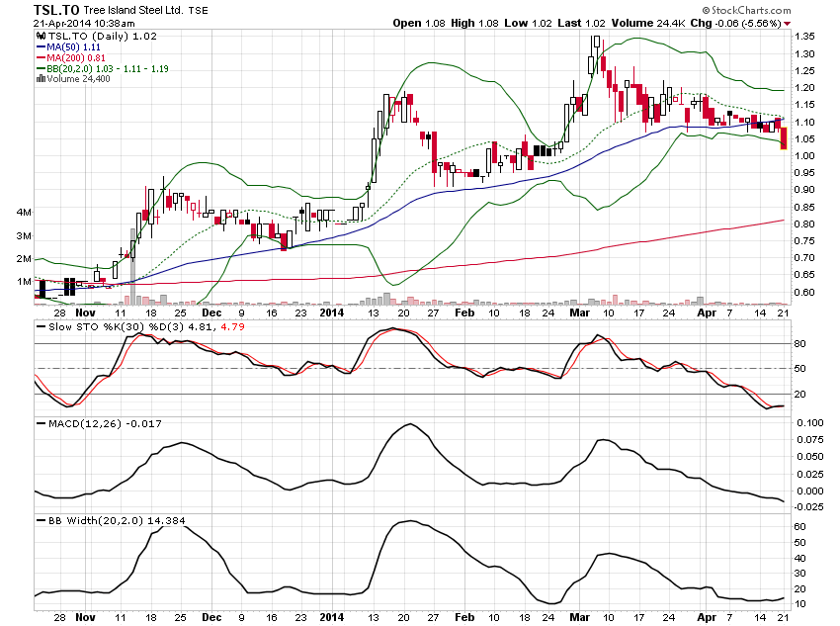
Task: Click the Low 1.02 value
Action: (529, 24)
